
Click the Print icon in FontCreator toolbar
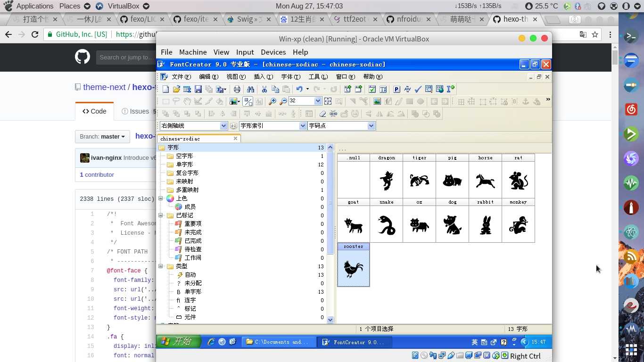(x=237, y=89)
